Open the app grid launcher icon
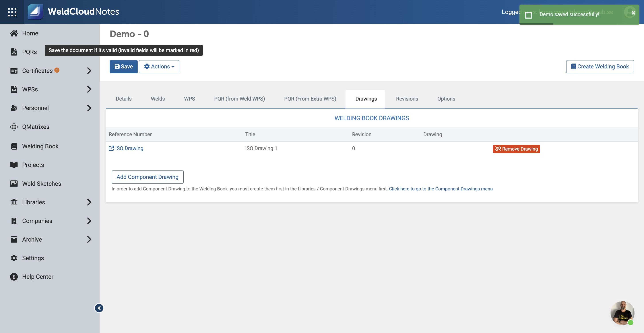 pos(12,12)
